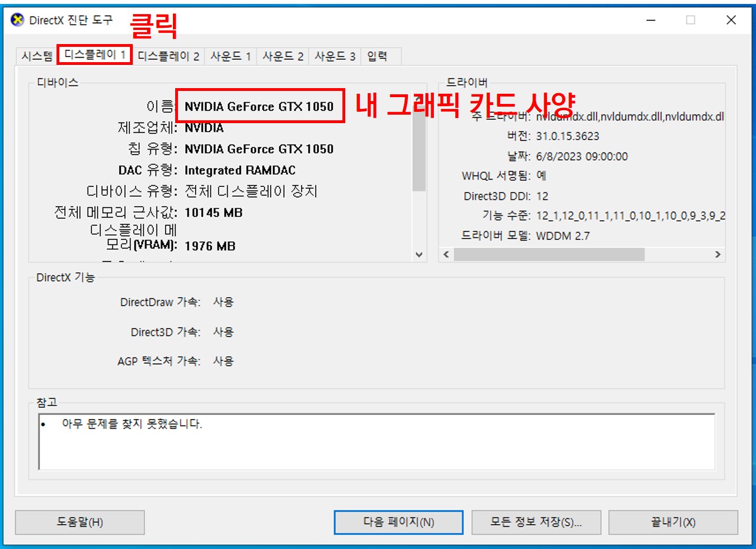Click driver version 31.0.15.3623

pos(568,136)
